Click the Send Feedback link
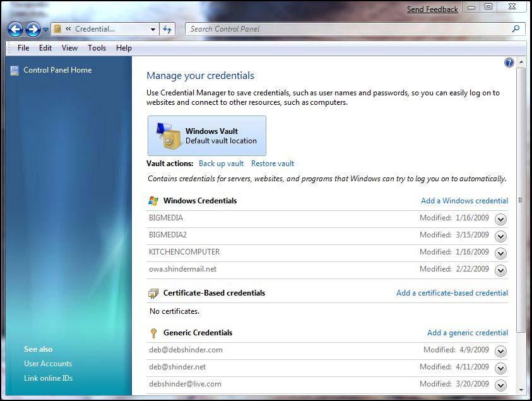532x401 pixels. (432, 9)
